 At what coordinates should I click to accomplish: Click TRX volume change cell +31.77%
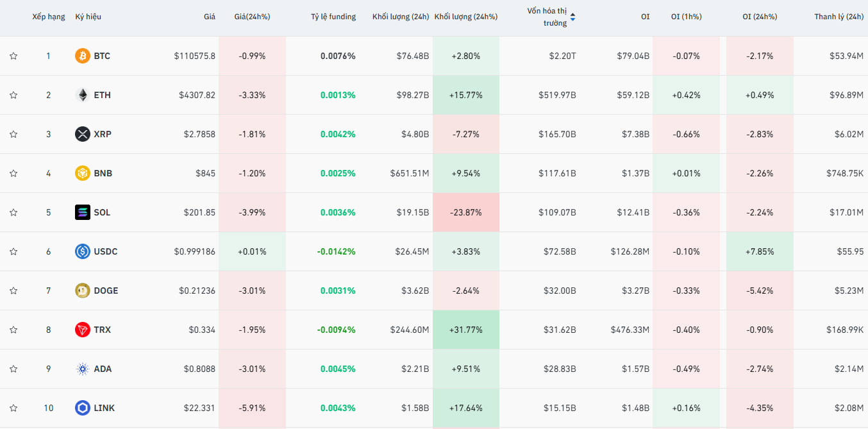point(465,330)
